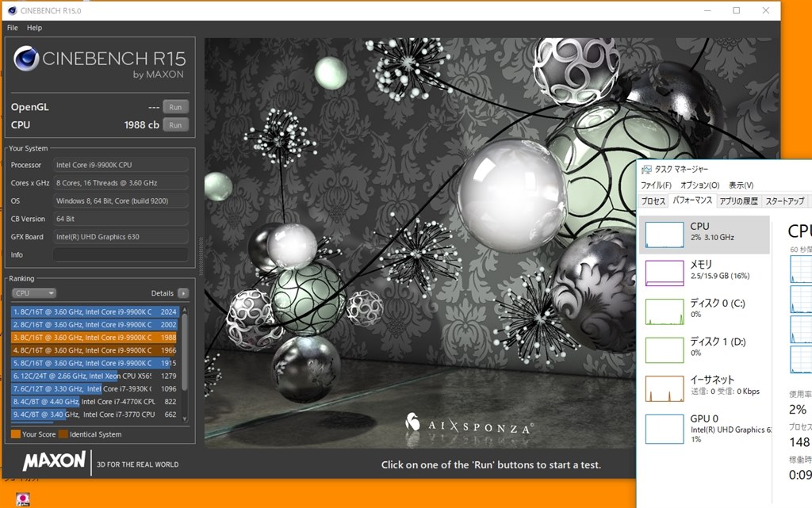812x508 pixels.
Task: Click the status message about 'Run' buttons
Action: (492, 464)
